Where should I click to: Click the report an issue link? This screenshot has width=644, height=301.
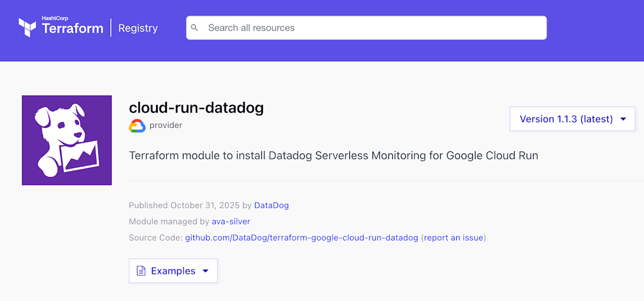click(x=454, y=237)
